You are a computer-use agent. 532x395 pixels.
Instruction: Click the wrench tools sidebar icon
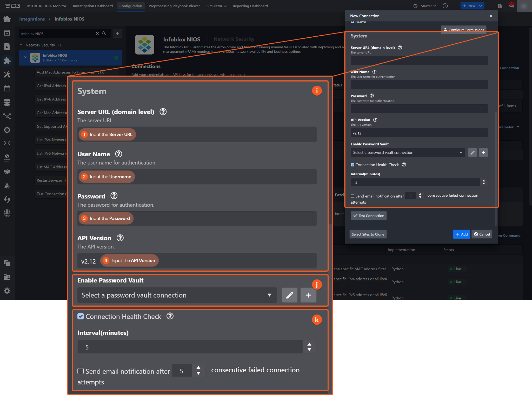point(7,75)
